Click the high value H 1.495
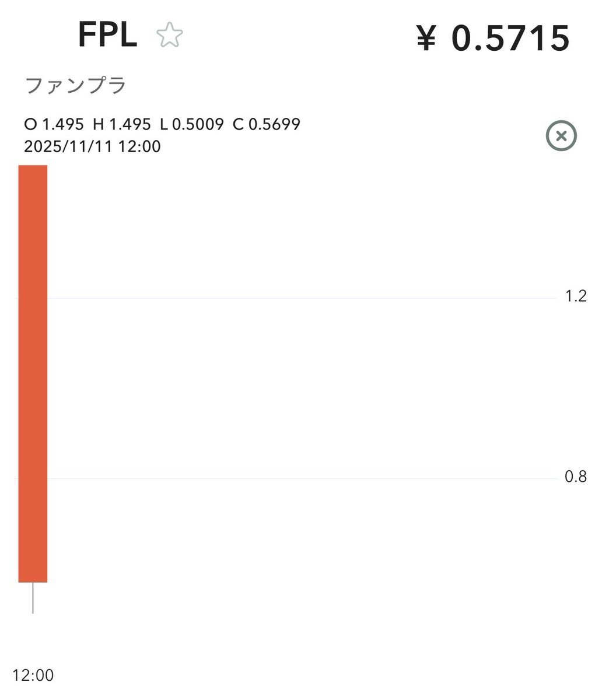Image resolution: width=595 pixels, height=700 pixels. (x=121, y=124)
